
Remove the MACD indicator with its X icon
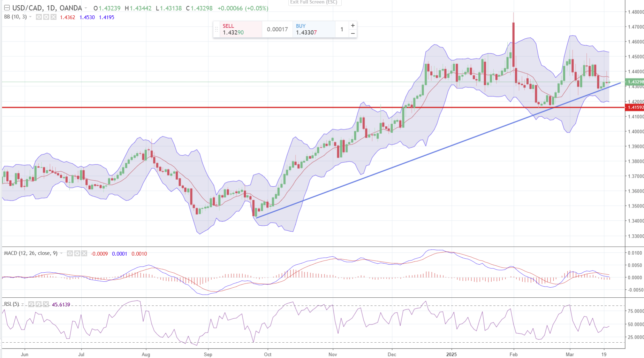pyautogui.click(x=84, y=254)
